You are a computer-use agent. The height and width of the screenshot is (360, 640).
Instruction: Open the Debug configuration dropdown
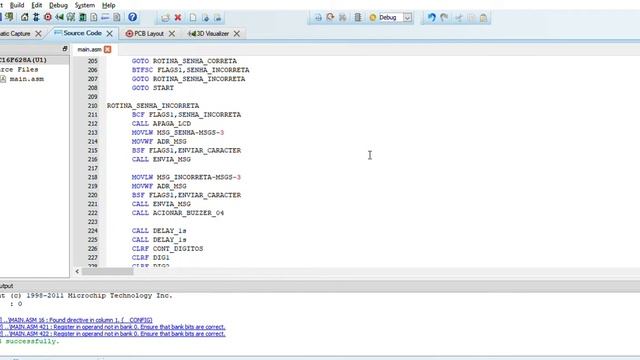point(407,18)
